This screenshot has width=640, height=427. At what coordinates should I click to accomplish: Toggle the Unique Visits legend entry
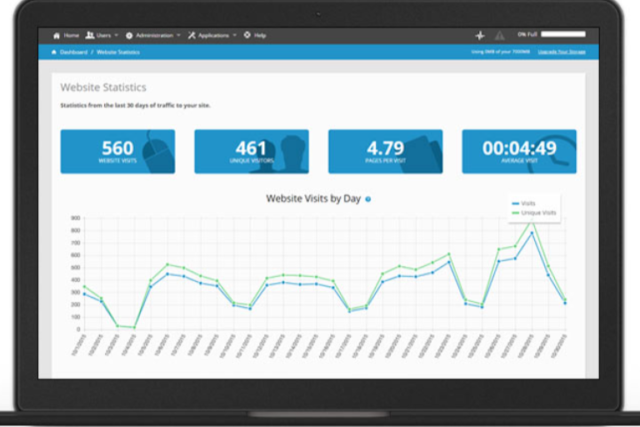pyautogui.click(x=534, y=213)
